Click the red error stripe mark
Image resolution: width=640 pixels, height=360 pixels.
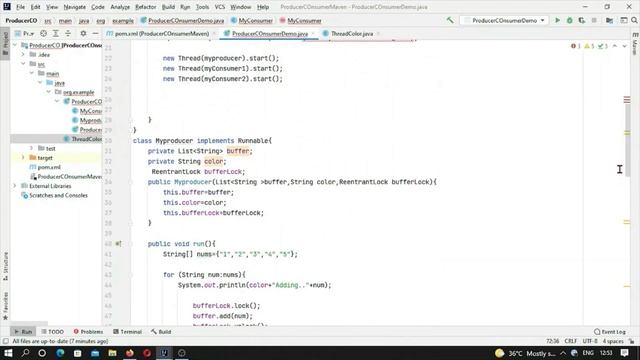(x=627, y=100)
